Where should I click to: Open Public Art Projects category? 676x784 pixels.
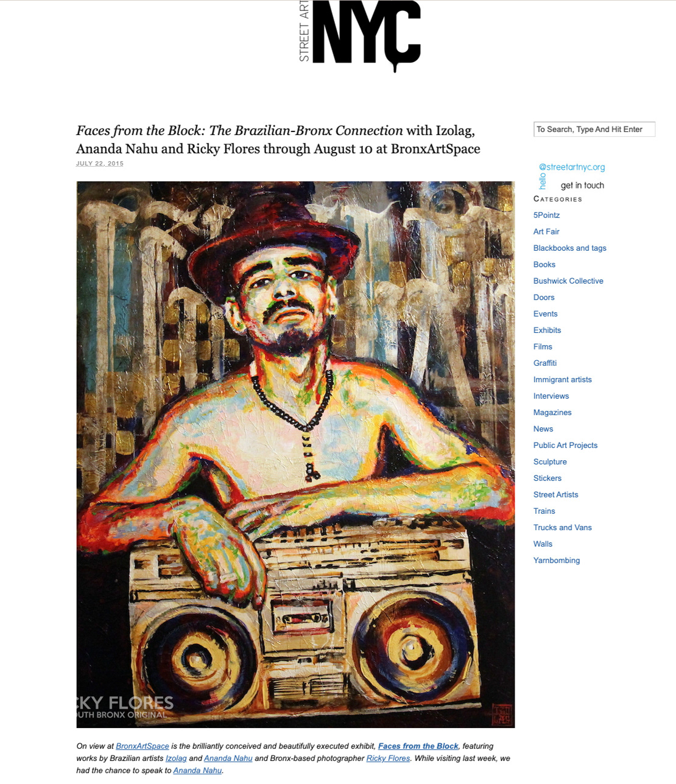pos(565,445)
